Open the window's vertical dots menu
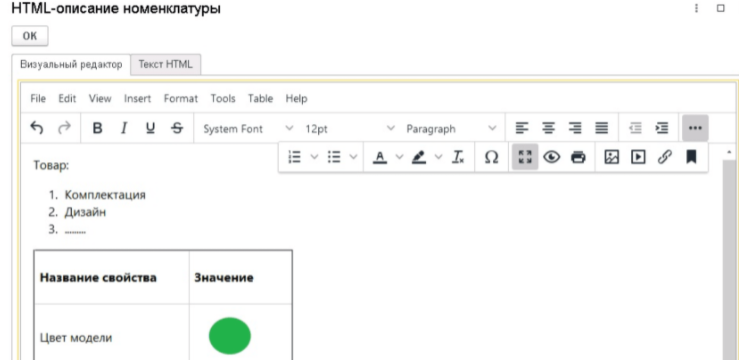Viewport: 739px width, 360px height. [x=696, y=8]
